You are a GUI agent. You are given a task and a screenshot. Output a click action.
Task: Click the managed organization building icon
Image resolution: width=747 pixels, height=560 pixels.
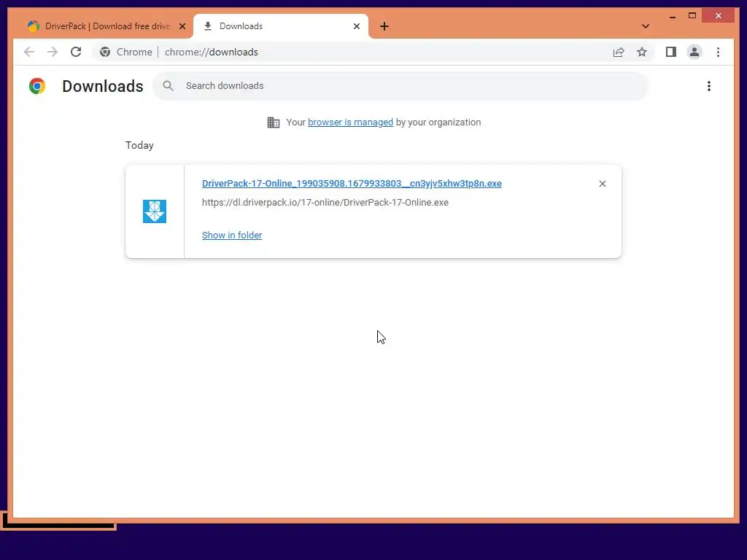point(274,122)
